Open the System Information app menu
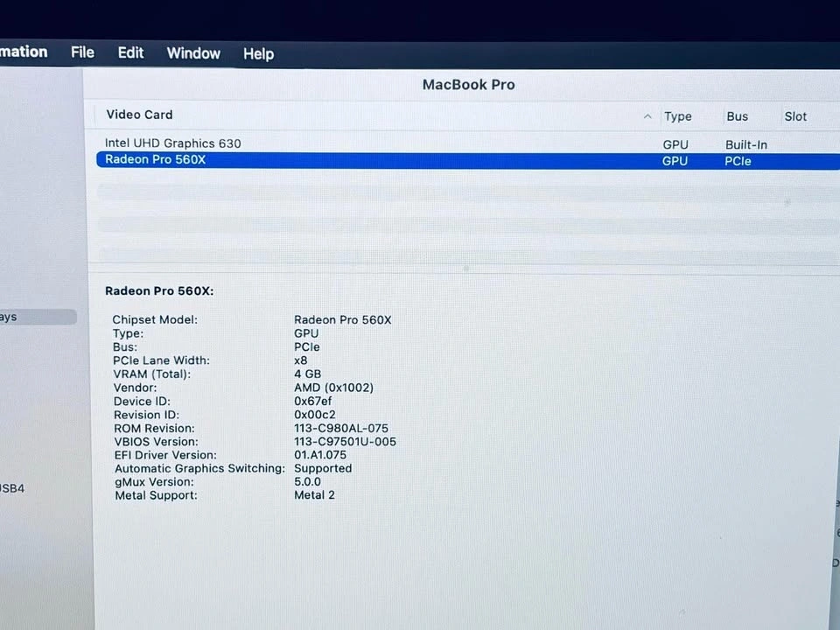840x630 pixels. click(x=24, y=52)
